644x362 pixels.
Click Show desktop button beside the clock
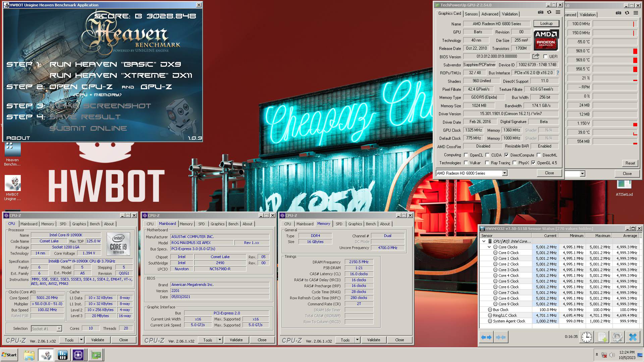coord(641,355)
